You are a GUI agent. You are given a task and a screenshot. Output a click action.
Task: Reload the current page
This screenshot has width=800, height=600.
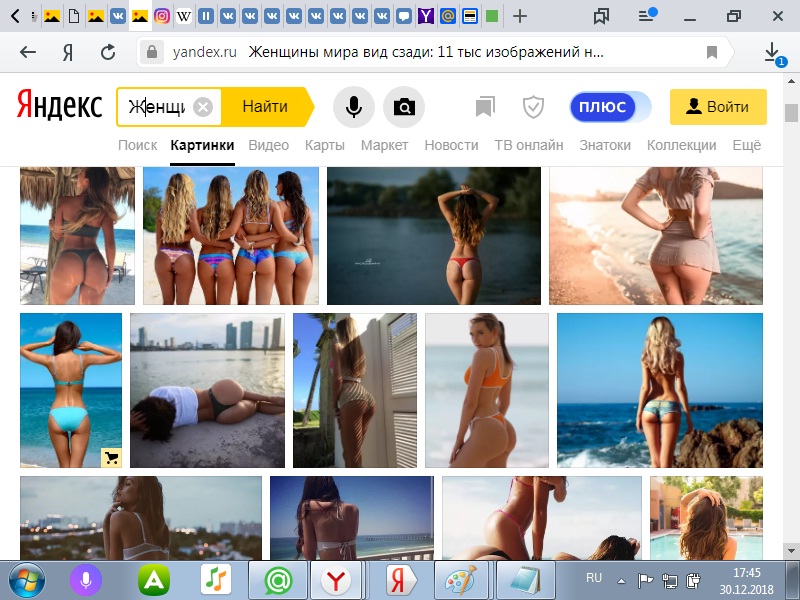[108, 52]
